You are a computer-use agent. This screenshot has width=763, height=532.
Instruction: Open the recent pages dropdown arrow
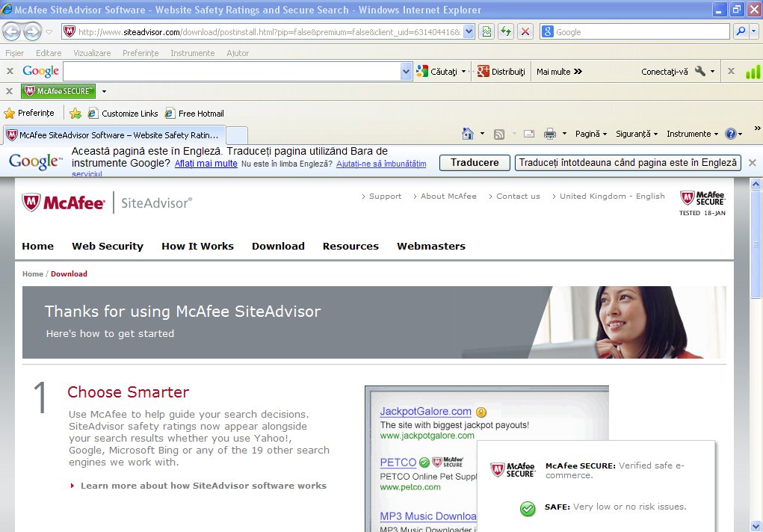click(49, 32)
